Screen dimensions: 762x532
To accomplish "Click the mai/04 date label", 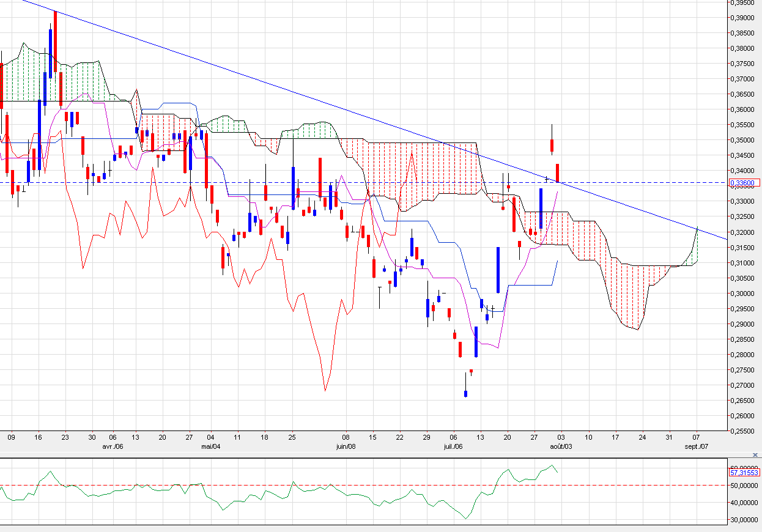I will [210, 446].
